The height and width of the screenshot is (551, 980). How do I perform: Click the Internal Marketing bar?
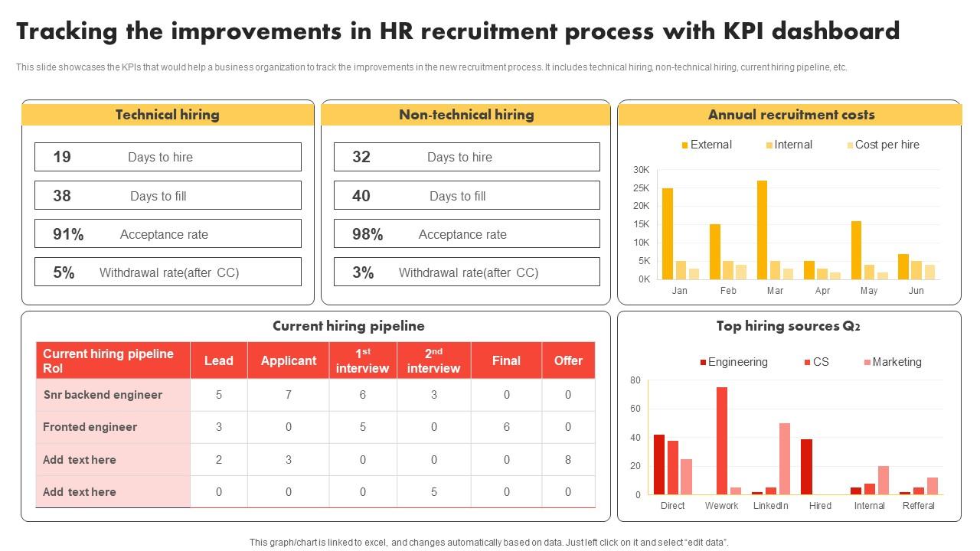coord(884,480)
